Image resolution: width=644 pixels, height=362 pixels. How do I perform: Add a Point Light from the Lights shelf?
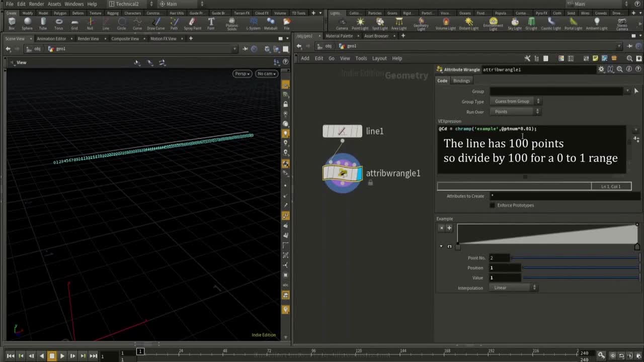point(359,23)
